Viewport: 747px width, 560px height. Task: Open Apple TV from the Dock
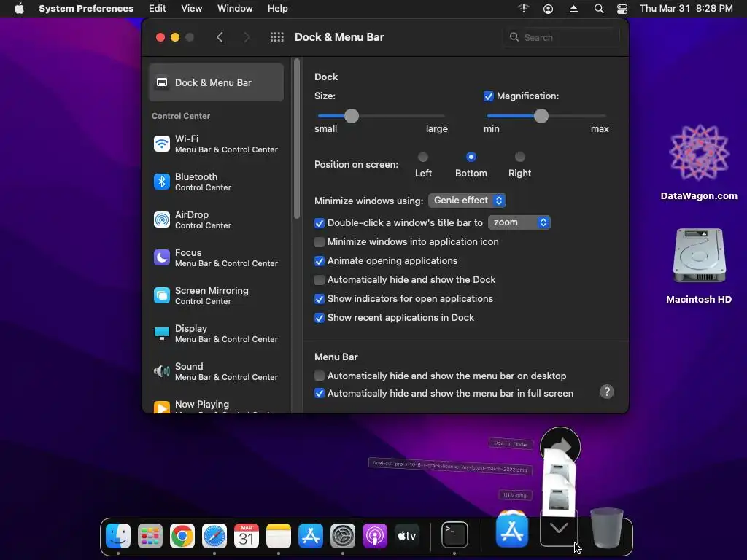[x=407, y=536]
